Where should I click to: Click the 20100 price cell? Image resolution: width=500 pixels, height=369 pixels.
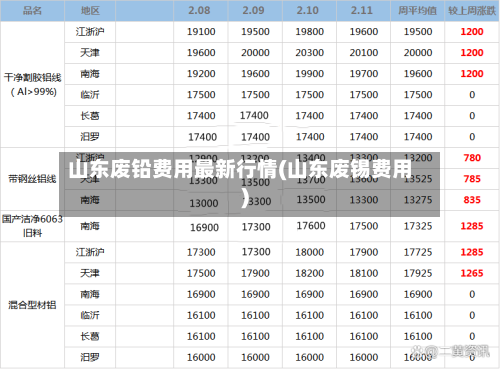(x=364, y=53)
